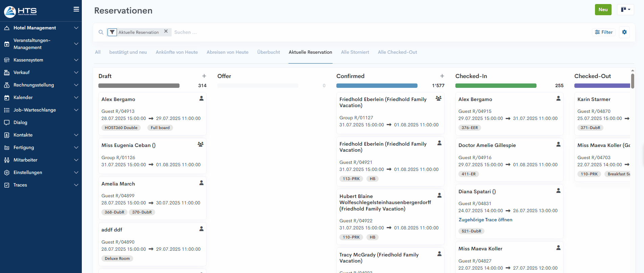The height and width of the screenshot is (273, 644).
Task: Add a new reservation in Draft column
Action: pyautogui.click(x=204, y=76)
